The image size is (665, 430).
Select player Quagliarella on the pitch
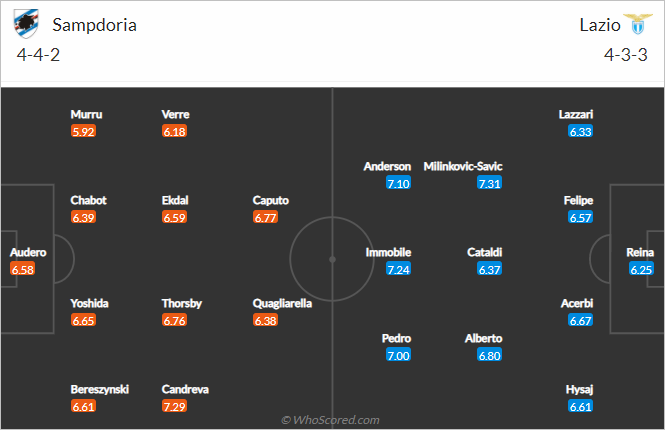284,303
